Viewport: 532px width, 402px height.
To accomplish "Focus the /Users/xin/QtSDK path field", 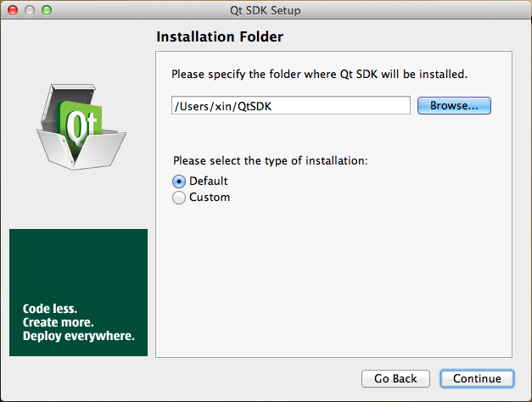I will coord(290,105).
